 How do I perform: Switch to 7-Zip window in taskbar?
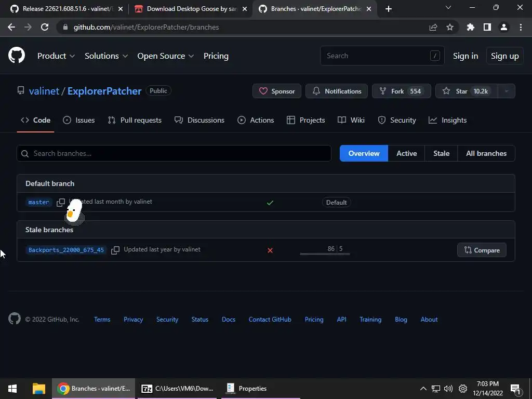tap(177, 389)
